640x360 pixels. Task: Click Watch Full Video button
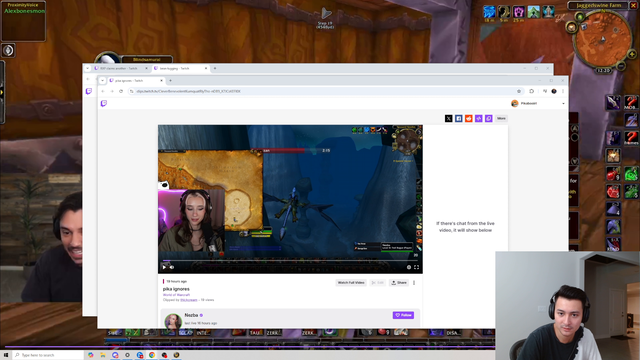click(351, 282)
